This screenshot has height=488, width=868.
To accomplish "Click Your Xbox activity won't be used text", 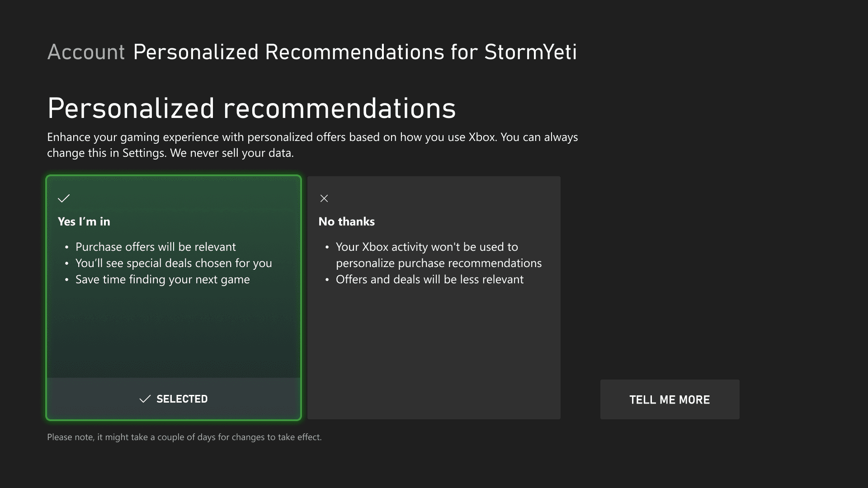I will coord(427,247).
